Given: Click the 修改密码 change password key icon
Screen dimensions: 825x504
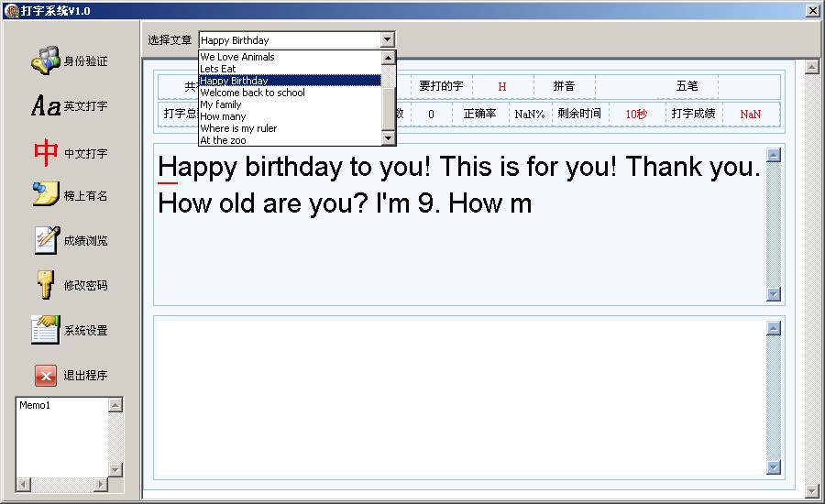Looking at the screenshot, I should point(46,285).
